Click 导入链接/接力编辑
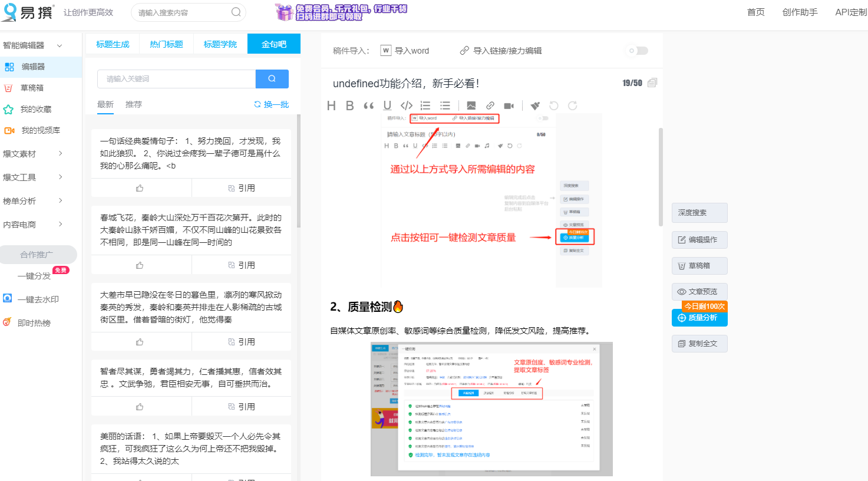Image resolution: width=868 pixels, height=481 pixels. [x=501, y=51]
